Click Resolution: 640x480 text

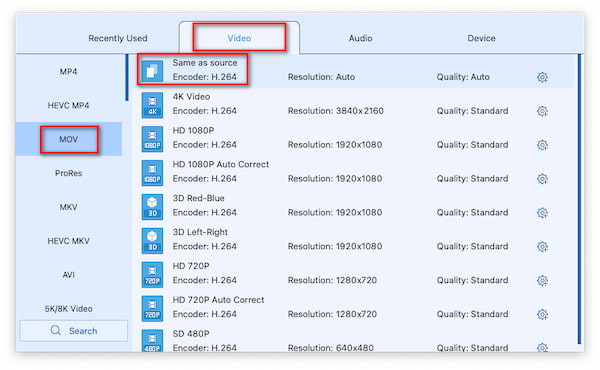tap(331, 347)
